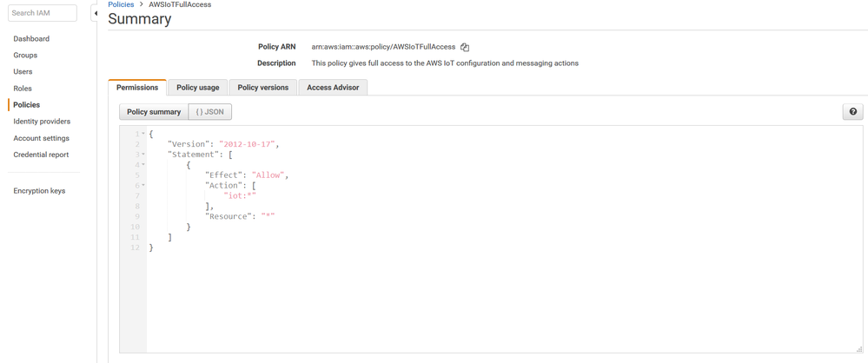
Task: Open Encryption keys in the sidebar
Action: click(x=39, y=191)
